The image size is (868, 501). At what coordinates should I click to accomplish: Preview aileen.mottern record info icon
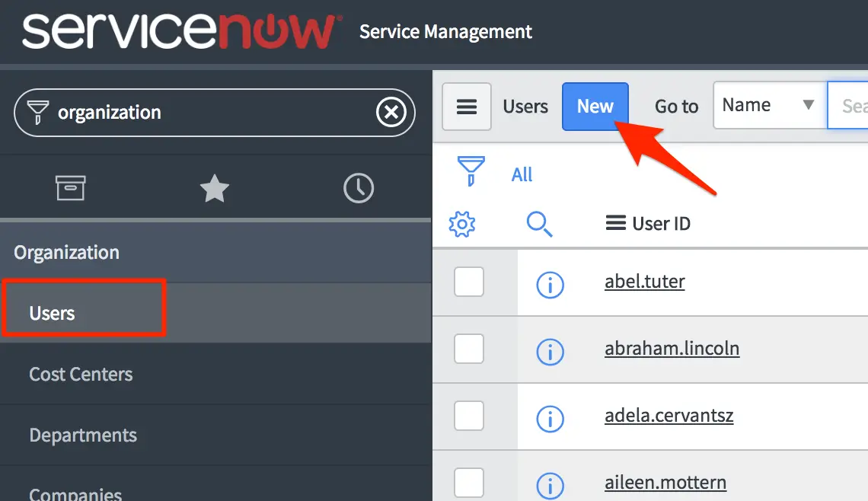coord(550,486)
